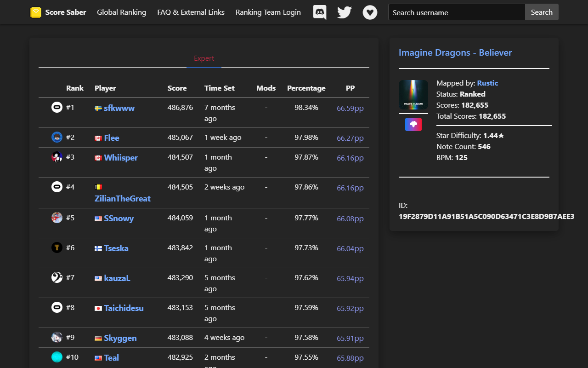Click the Imagine Dragons - Believer title
The image size is (588, 368).
(x=455, y=52)
